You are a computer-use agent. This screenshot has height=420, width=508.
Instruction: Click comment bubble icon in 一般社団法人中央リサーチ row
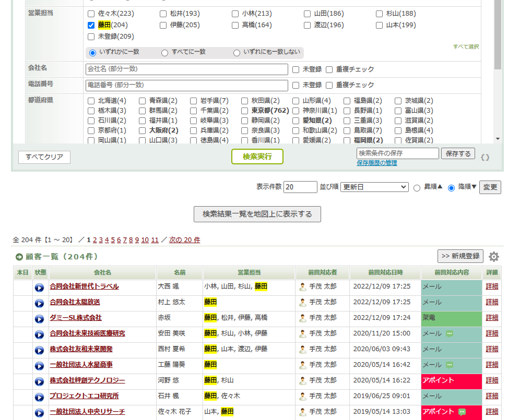point(462,412)
